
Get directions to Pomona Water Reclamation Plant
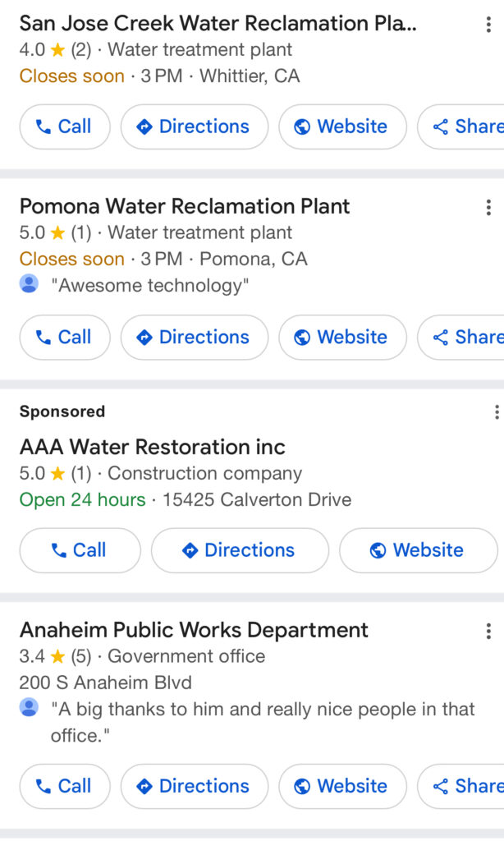[x=195, y=338]
